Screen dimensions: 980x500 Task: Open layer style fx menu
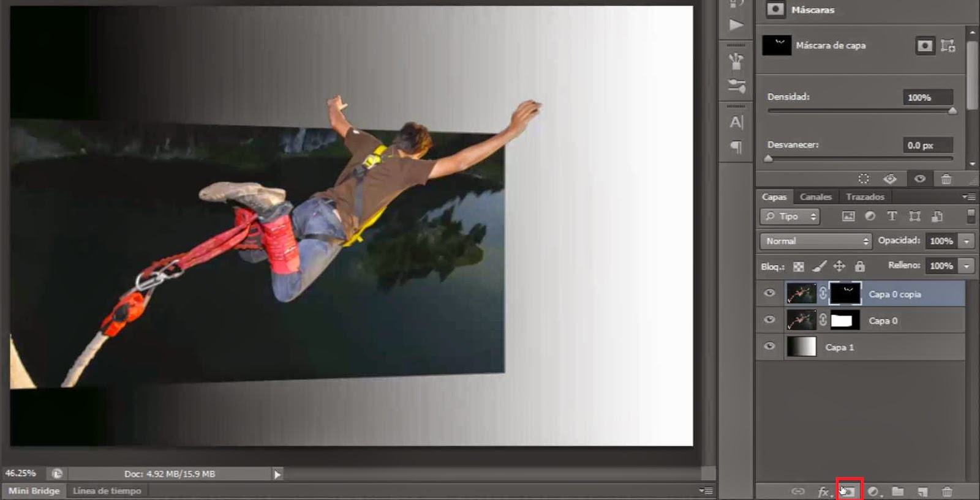(x=824, y=491)
